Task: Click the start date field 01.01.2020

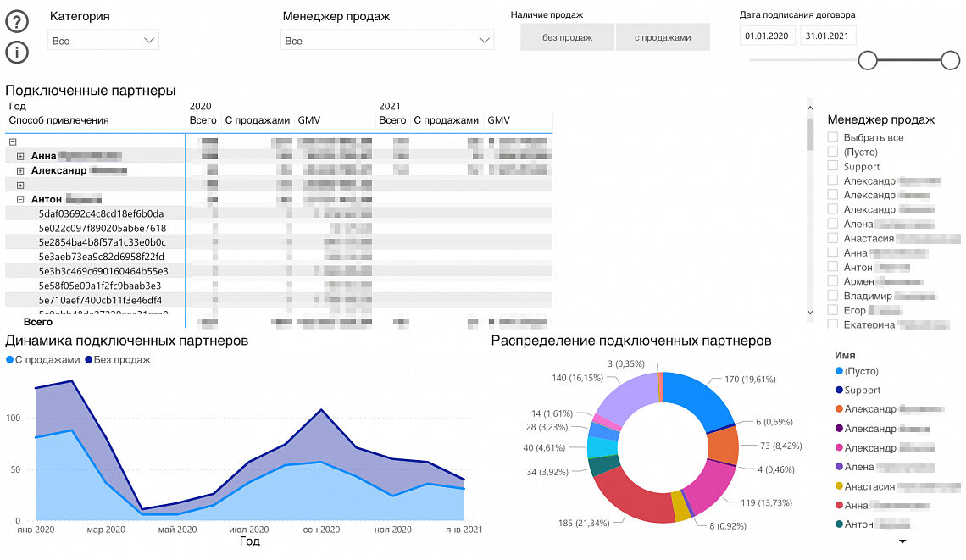Action: pyautogui.click(x=767, y=36)
